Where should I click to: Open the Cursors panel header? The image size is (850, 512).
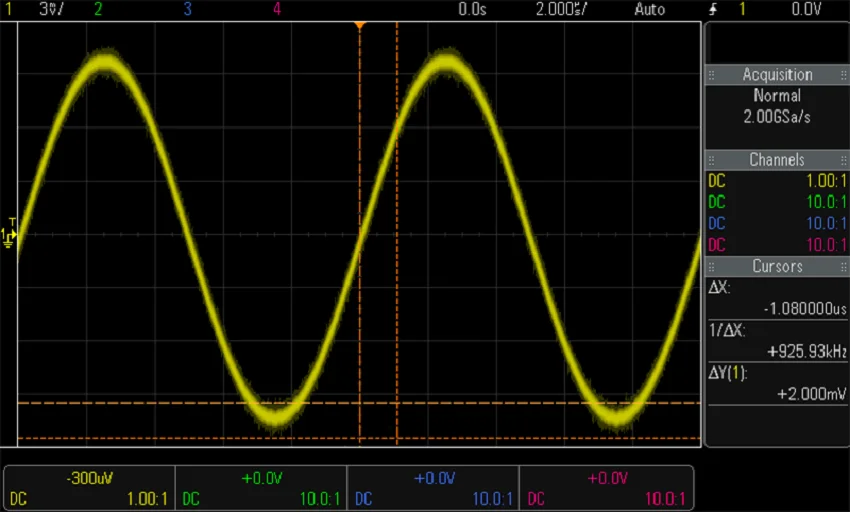[x=777, y=266]
